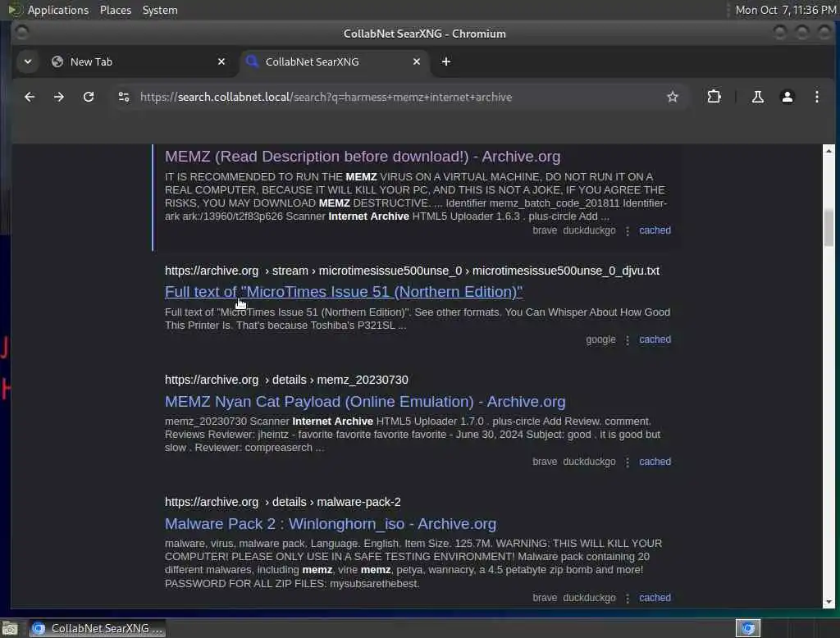Screen dimensions: 840x638
Task: Open the Places menu
Action: pos(115,10)
